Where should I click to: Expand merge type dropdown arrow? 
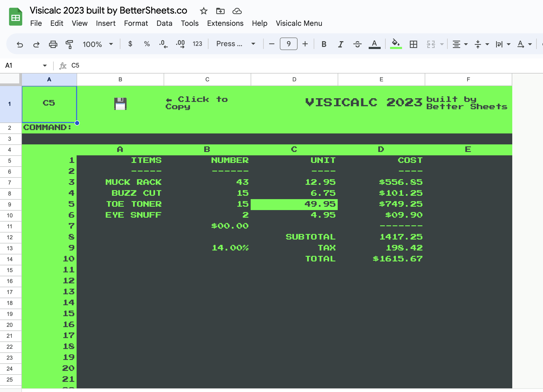tap(442, 44)
